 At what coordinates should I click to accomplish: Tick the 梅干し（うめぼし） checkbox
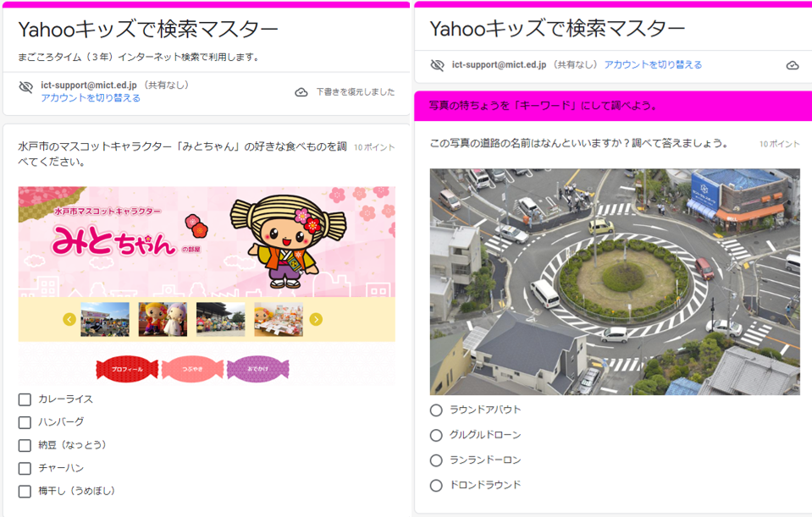pos(25,491)
